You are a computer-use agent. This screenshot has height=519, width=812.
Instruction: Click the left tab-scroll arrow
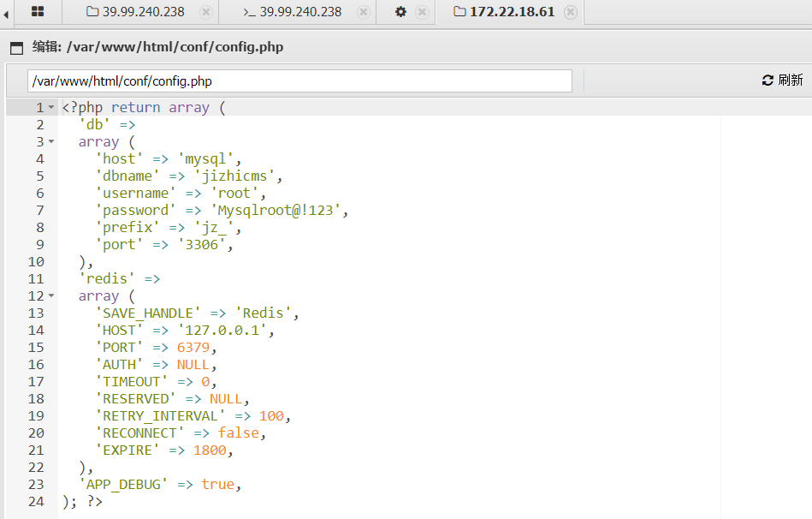pyautogui.click(x=6, y=15)
